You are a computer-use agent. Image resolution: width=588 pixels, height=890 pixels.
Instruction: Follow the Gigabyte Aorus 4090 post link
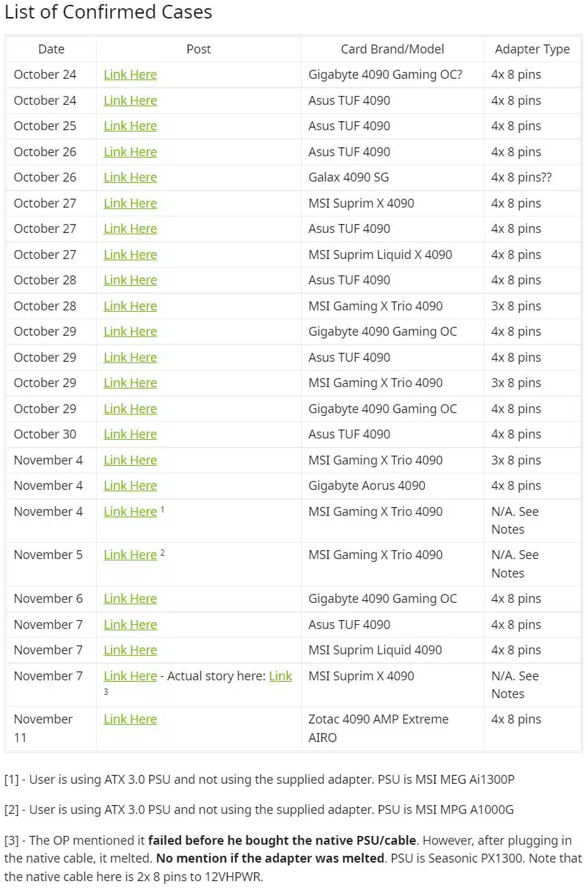click(130, 486)
